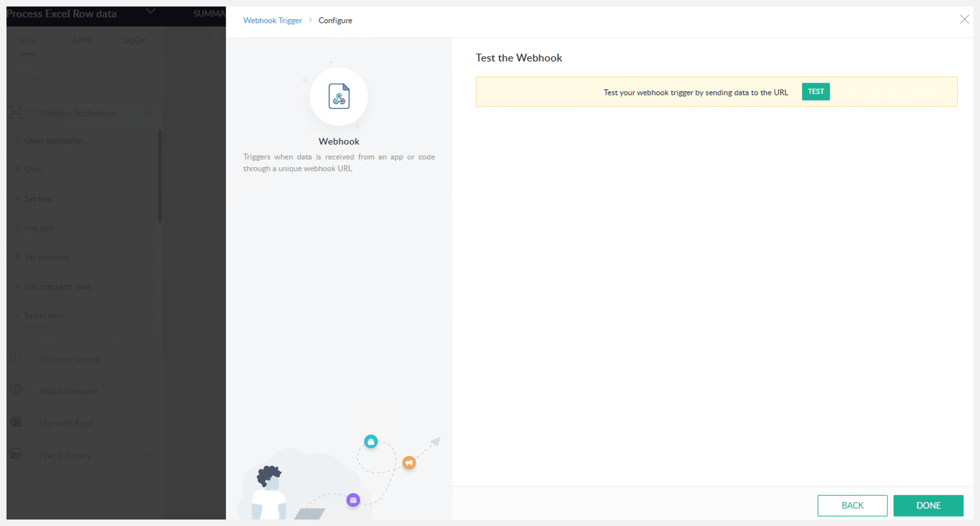Open the Webhook Trigger breadcrumb link
The width and height of the screenshot is (980, 526).
pyautogui.click(x=272, y=21)
